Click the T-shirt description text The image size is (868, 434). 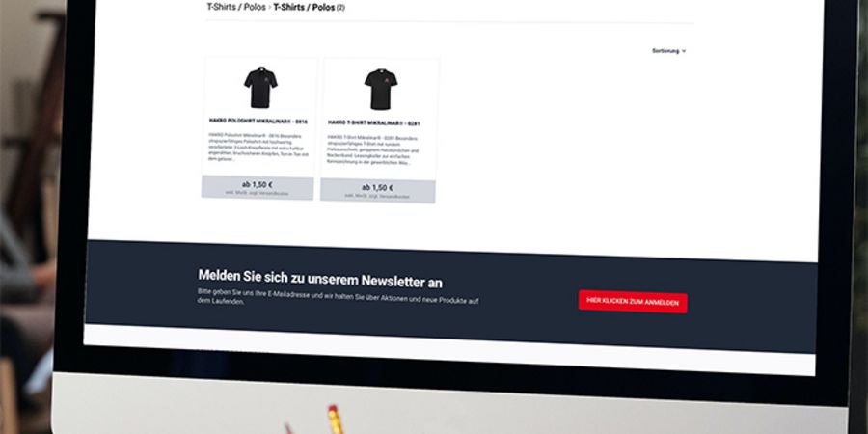[x=373, y=150]
